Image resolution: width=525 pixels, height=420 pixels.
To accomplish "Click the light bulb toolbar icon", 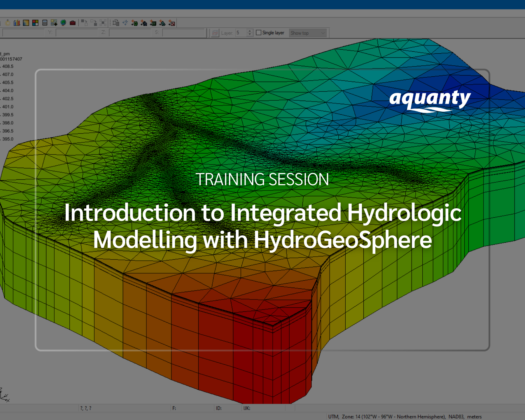I will (8, 23).
